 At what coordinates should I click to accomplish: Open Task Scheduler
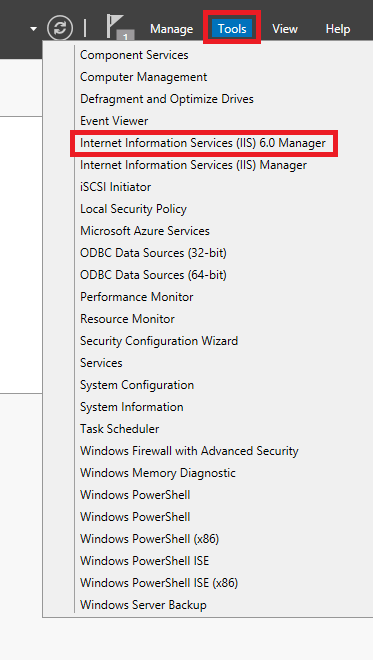click(x=120, y=428)
